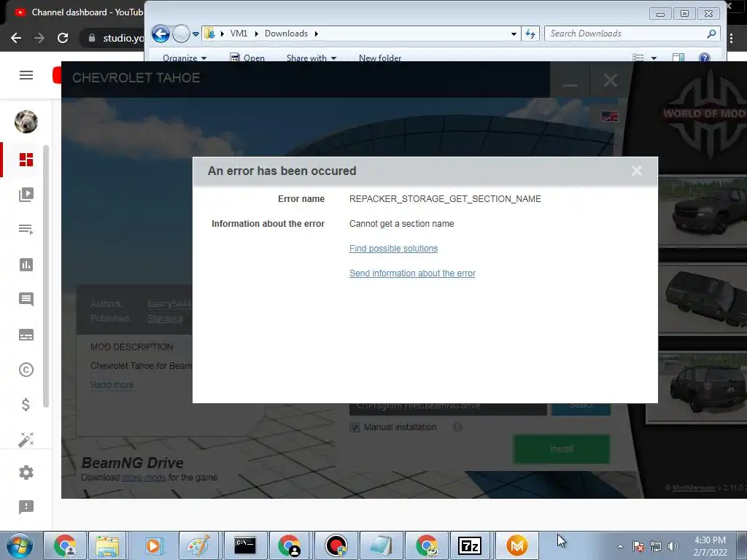The image size is (747, 560).
Task: Click Find possible solutions link
Action: click(393, 249)
